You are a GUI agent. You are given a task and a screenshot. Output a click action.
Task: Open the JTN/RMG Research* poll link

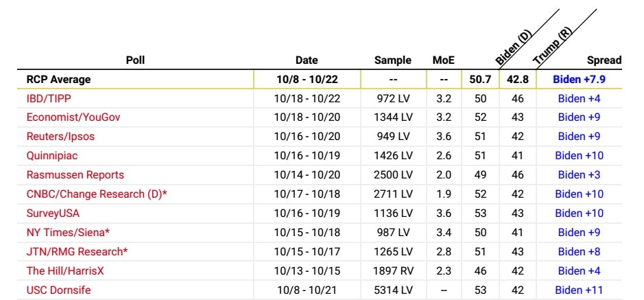[x=77, y=252]
